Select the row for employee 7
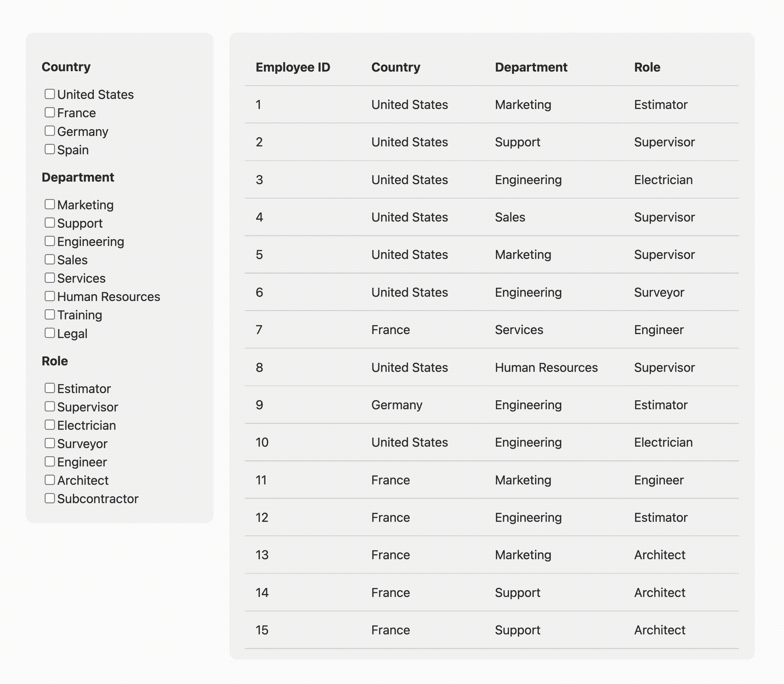The width and height of the screenshot is (784, 684). point(491,330)
